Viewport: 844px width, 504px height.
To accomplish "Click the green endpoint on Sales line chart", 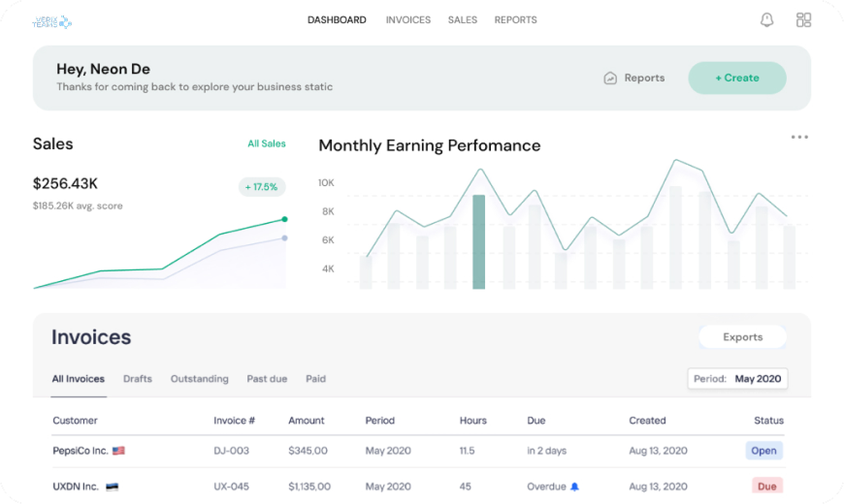I will (x=284, y=219).
